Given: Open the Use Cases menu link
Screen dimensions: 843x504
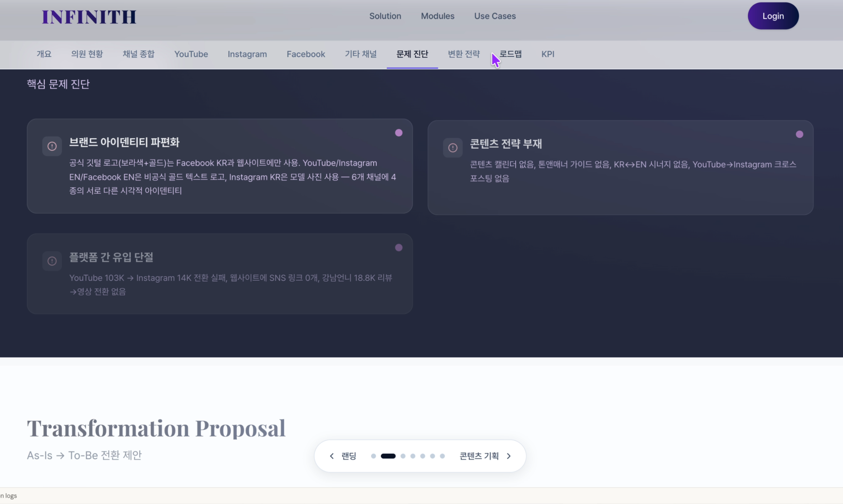Looking at the screenshot, I should (495, 16).
